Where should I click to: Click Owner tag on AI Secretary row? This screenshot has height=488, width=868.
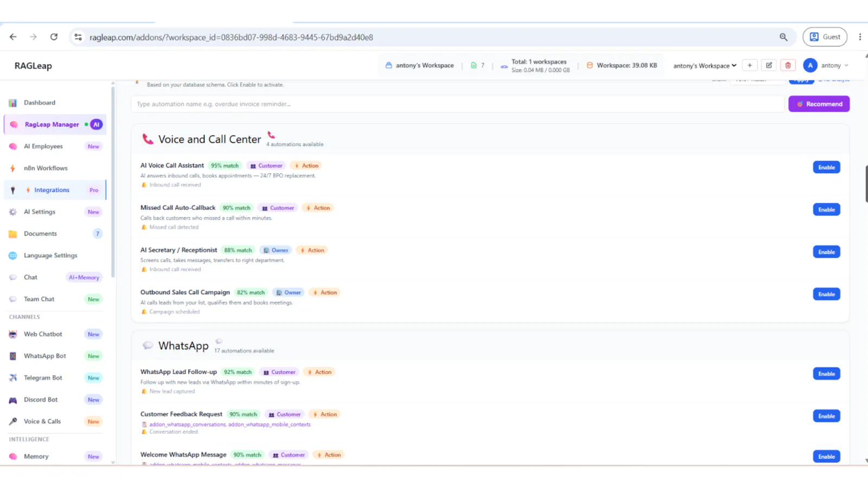coord(276,251)
